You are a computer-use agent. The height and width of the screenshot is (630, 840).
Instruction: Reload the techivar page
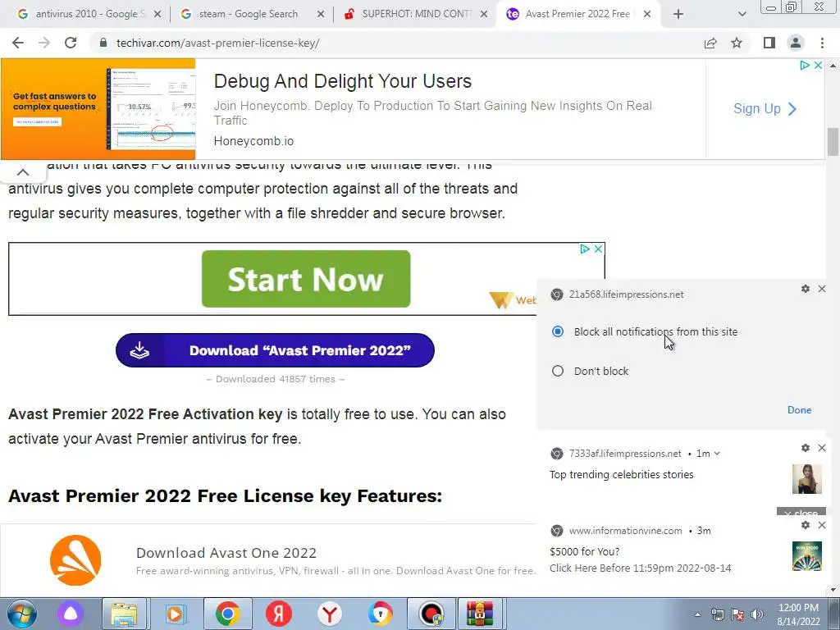coord(71,43)
